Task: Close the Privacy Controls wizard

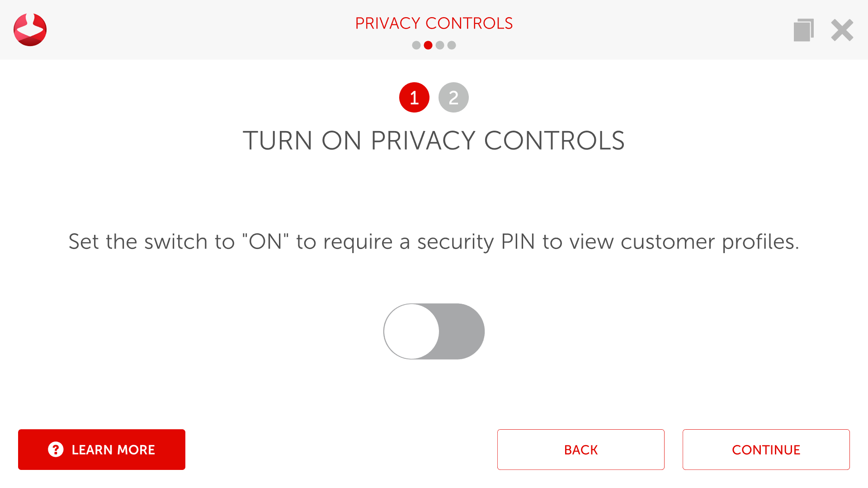Action: pos(842,30)
